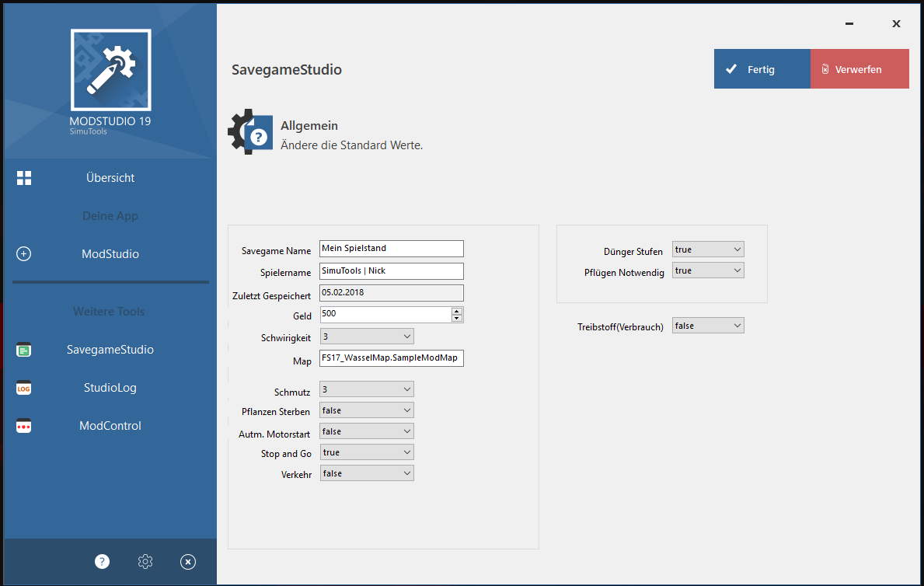Expand the Treibstoff(Verbrauch) dropdown

coord(708,326)
